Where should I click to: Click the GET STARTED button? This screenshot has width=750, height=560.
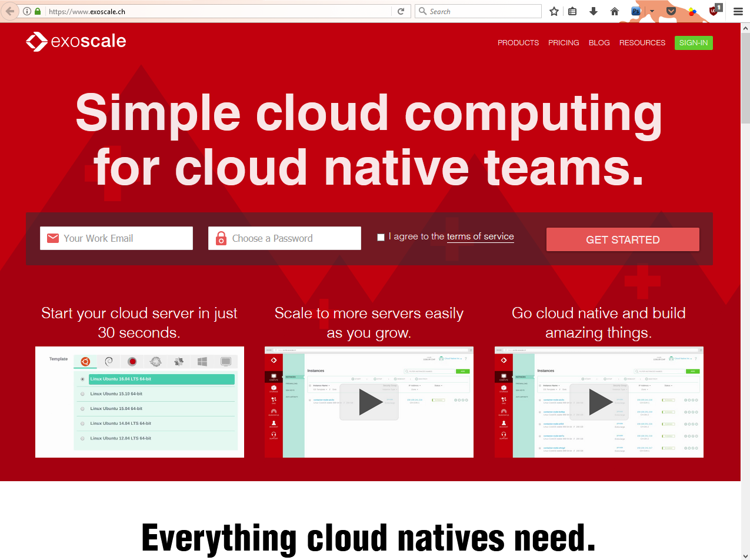coord(623,239)
